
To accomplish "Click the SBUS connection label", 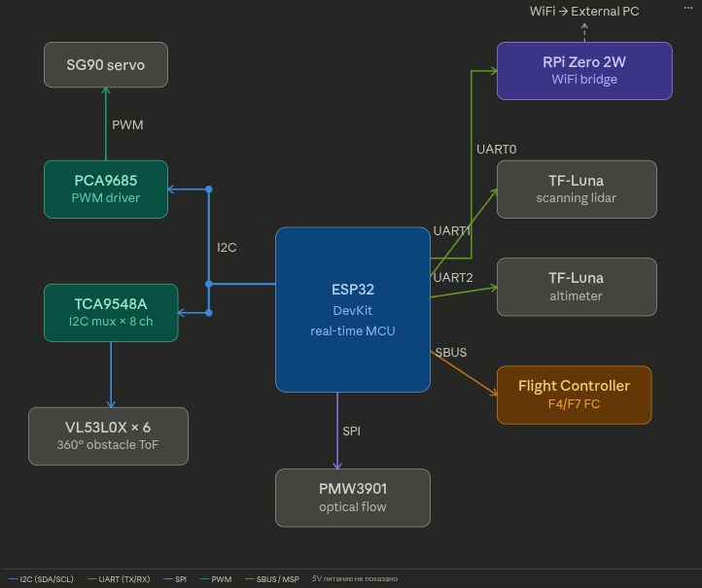I will tap(451, 353).
